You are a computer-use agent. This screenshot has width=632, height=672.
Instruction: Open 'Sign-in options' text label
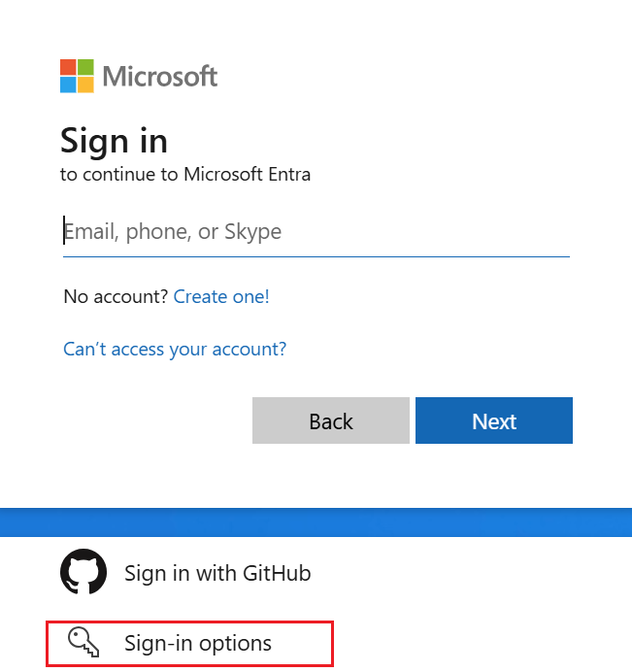coord(198,643)
